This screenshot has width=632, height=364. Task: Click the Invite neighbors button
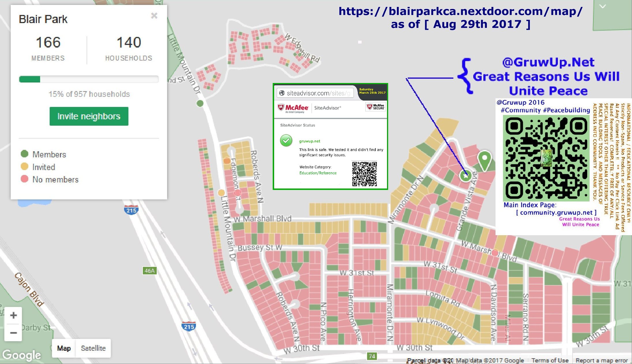pyautogui.click(x=89, y=116)
